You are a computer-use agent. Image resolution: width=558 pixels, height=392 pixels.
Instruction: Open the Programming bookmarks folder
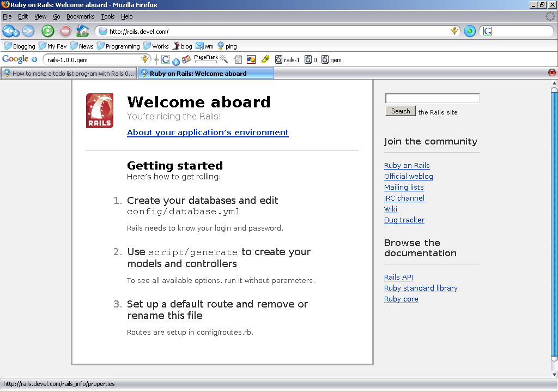118,46
